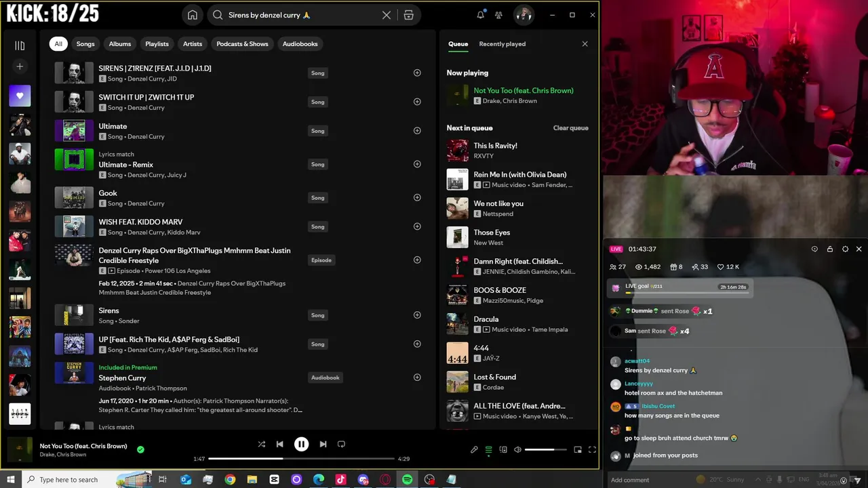Open the Stephen Curry audiobook title
The image size is (868, 488).
pyautogui.click(x=122, y=378)
